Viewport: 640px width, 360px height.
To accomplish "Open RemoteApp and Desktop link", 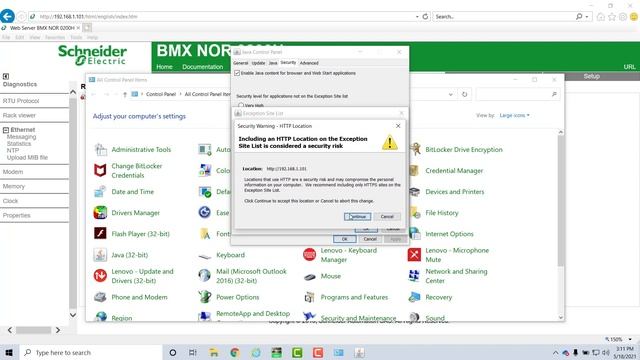I will point(253,313).
